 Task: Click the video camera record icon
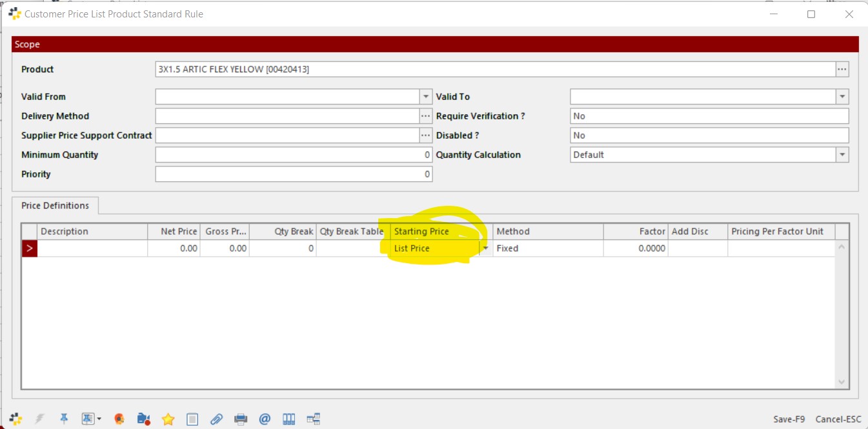[x=143, y=419]
